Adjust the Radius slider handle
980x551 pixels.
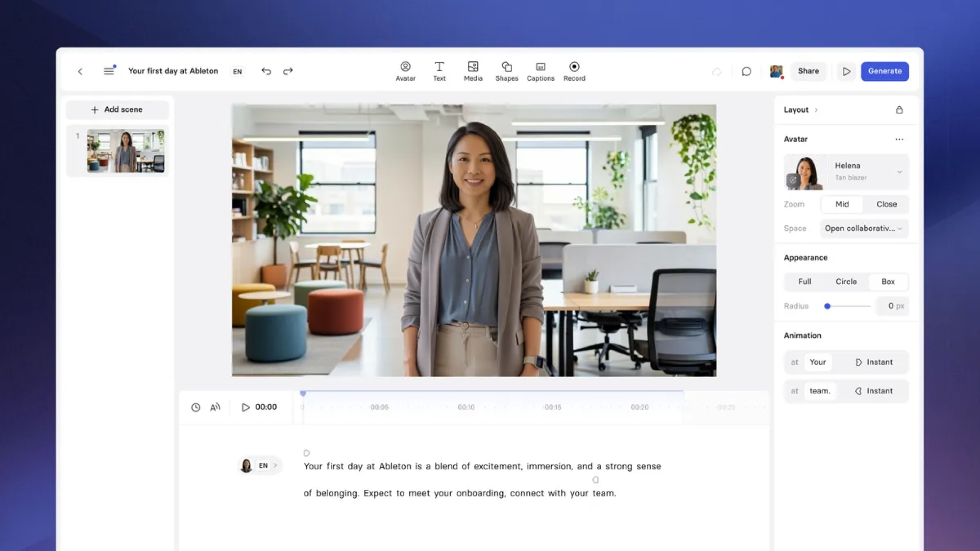coord(827,306)
